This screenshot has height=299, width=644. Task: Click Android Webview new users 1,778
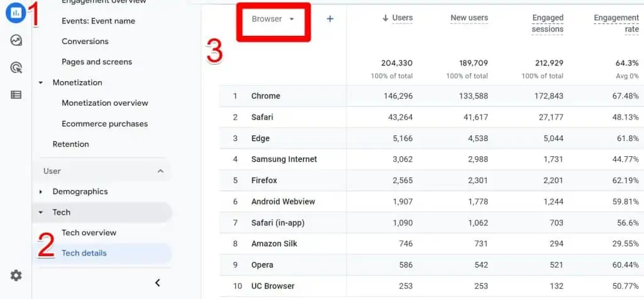pyautogui.click(x=478, y=202)
